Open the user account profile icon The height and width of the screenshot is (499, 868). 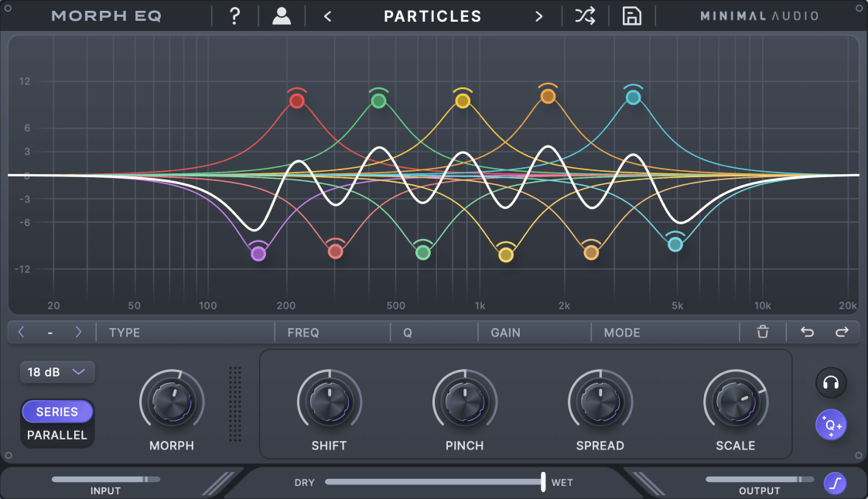coord(282,16)
